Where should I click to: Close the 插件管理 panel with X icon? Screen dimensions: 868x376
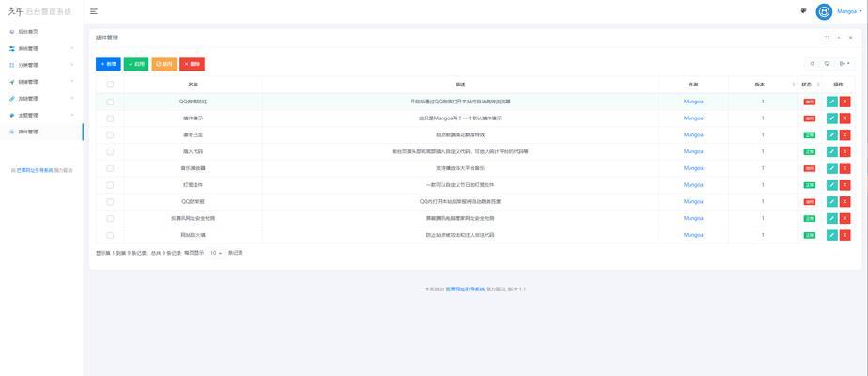(x=850, y=38)
